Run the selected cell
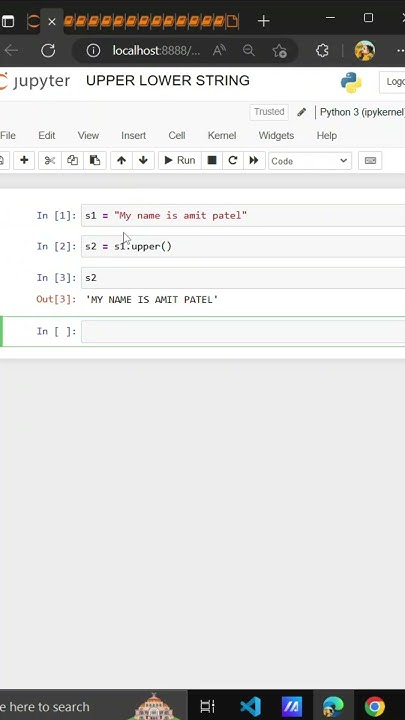The width and height of the screenshot is (405, 720). pos(180,160)
